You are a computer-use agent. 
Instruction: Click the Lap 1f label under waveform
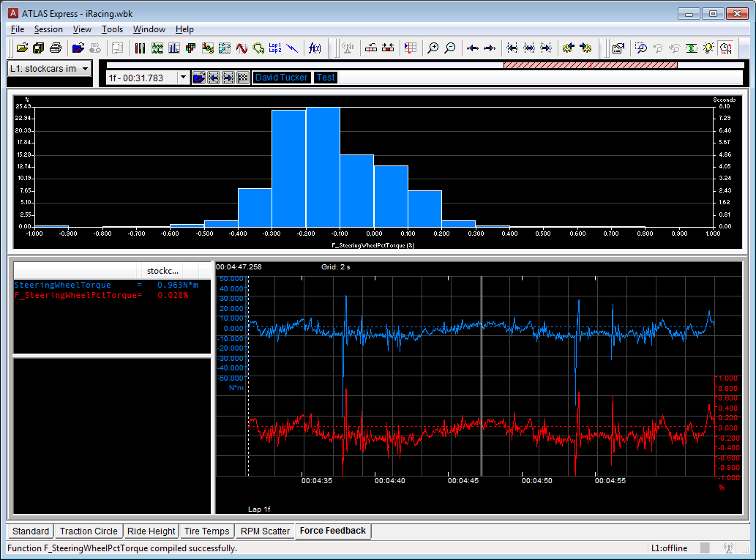[259, 509]
